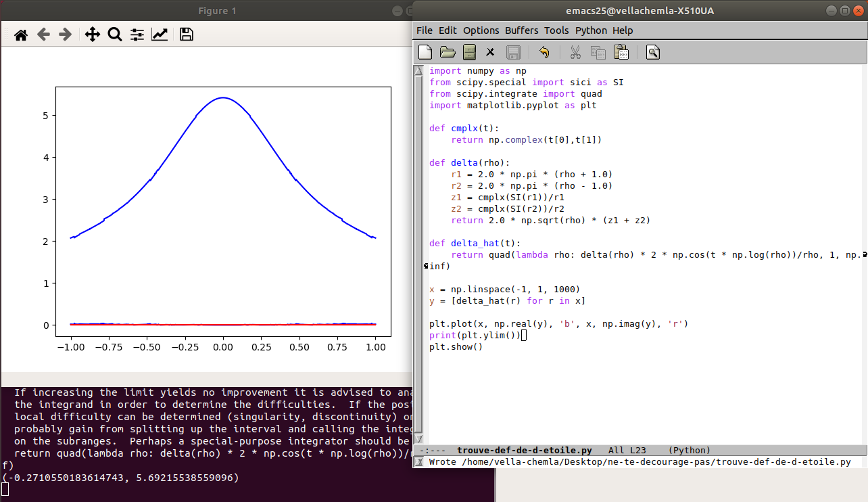This screenshot has height=502, width=868.
Task: Expand the Buffers menu list
Action: [521, 30]
